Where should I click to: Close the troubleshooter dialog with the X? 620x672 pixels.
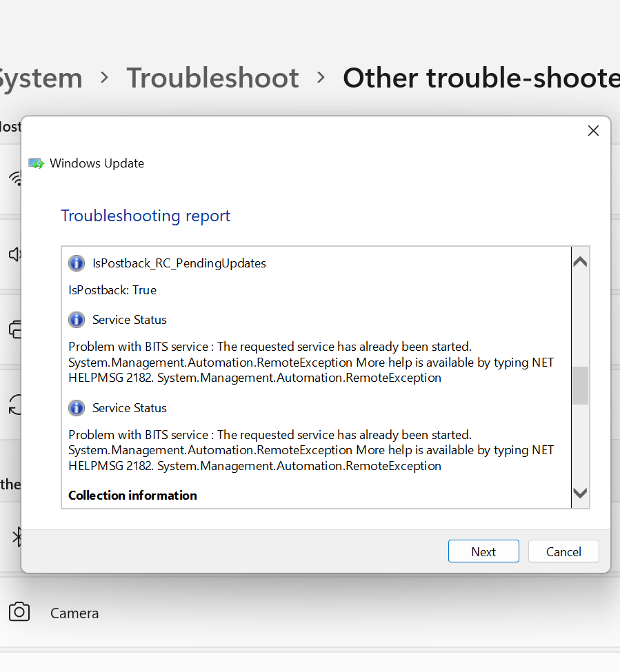[x=593, y=131]
